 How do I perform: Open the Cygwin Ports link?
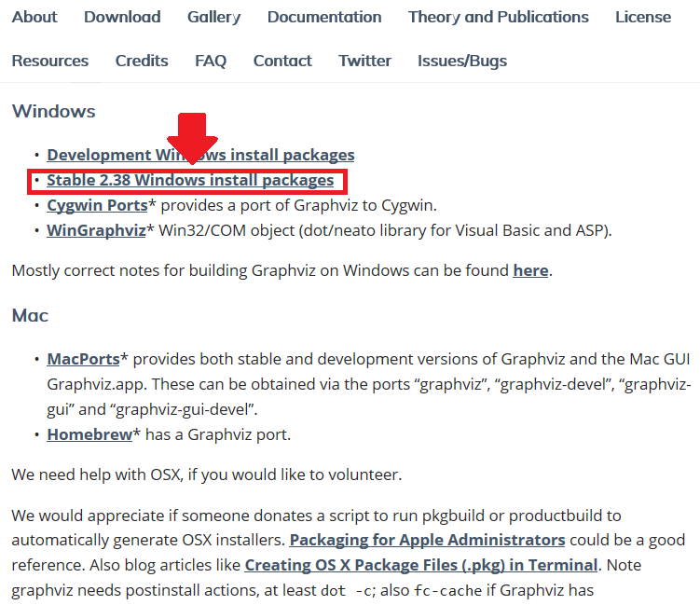[x=97, y=205]
